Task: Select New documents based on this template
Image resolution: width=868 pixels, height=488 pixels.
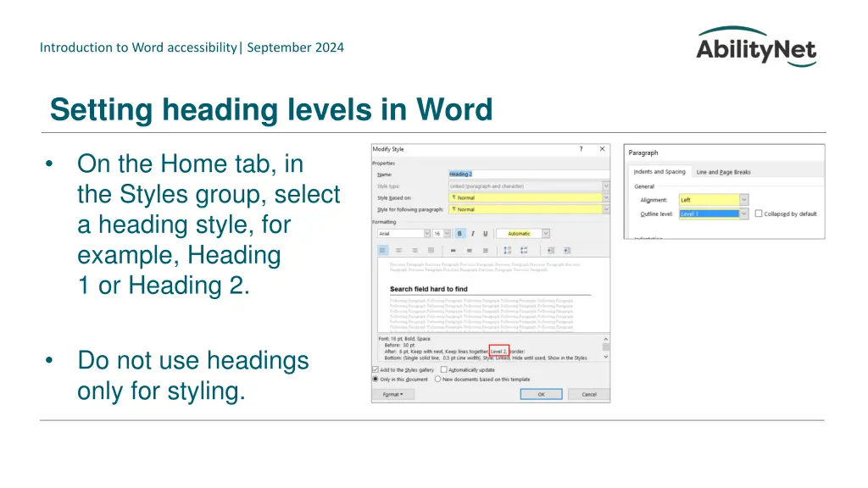Action: (438, 379)
